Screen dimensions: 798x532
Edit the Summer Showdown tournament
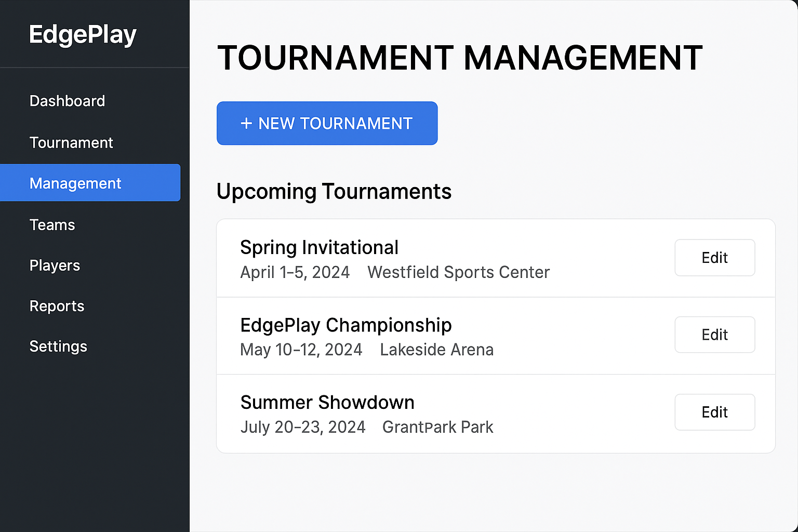pos(715,412)
